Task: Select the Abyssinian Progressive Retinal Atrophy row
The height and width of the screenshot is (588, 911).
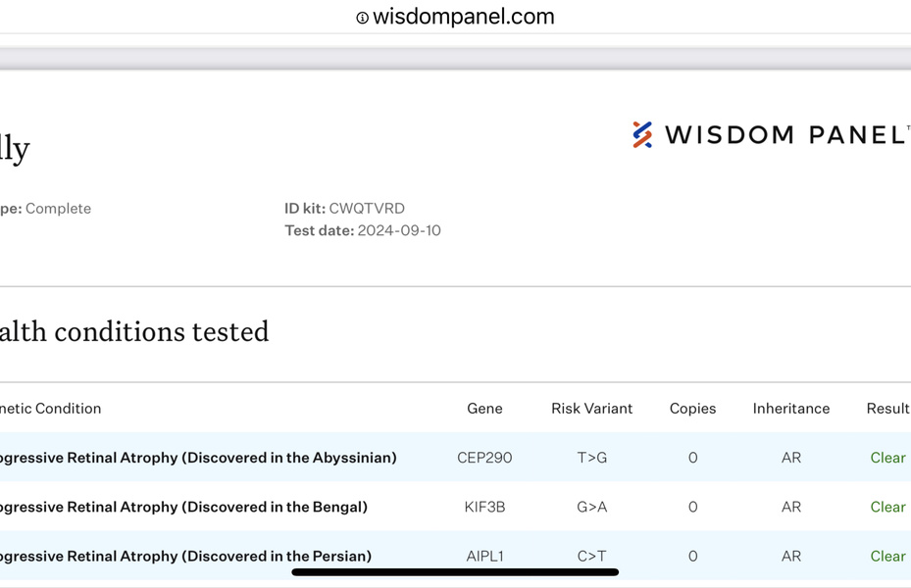Action: pos(196,458)
